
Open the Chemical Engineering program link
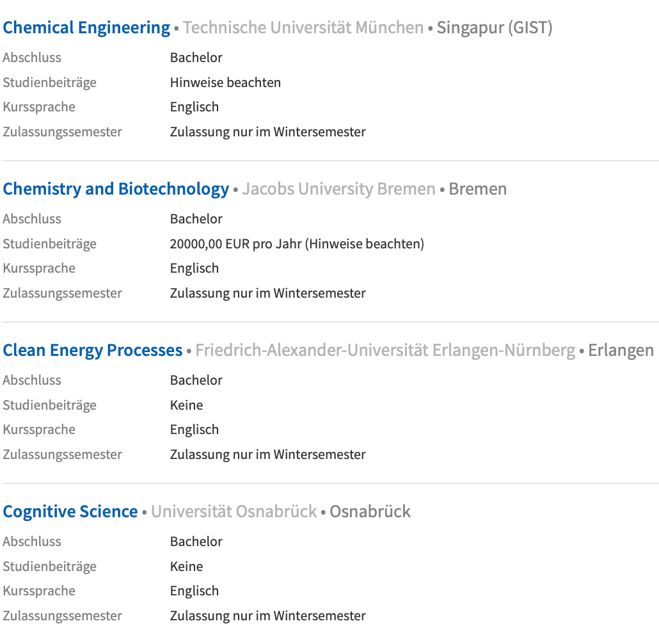(86, 28)
